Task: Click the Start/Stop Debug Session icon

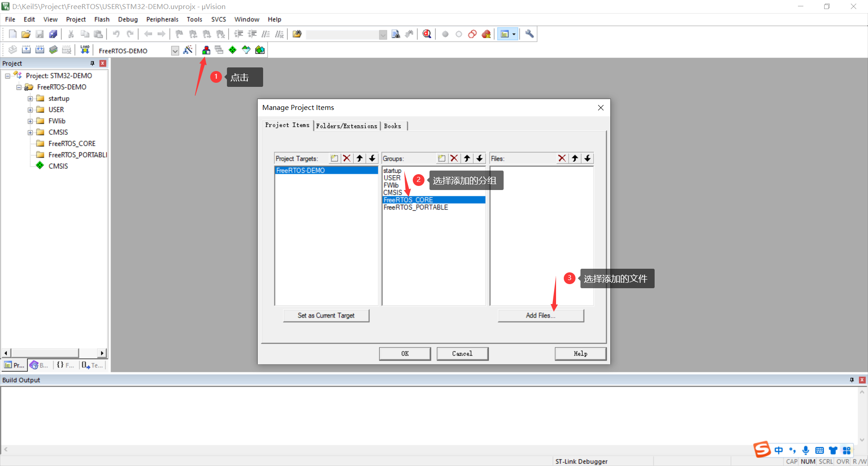Action: click(x=427, y=34)
